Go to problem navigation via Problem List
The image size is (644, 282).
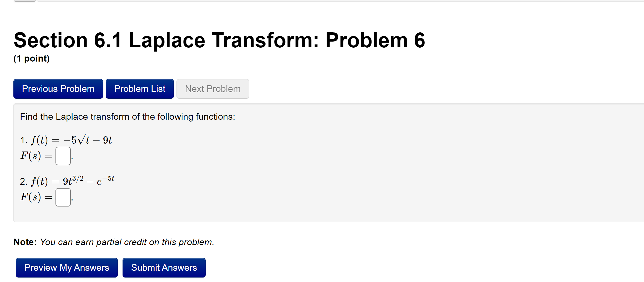[x=140, y=89]
